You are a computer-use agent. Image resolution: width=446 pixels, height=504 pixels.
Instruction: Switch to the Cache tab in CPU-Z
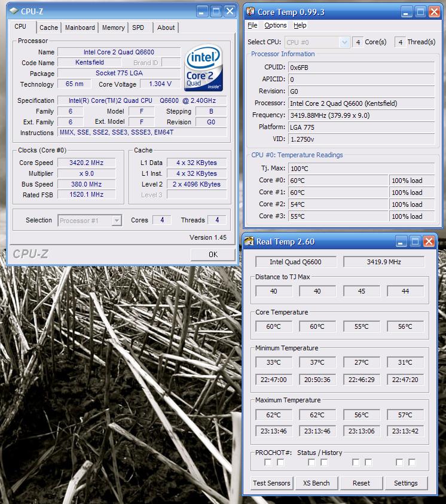pos(48,28)
